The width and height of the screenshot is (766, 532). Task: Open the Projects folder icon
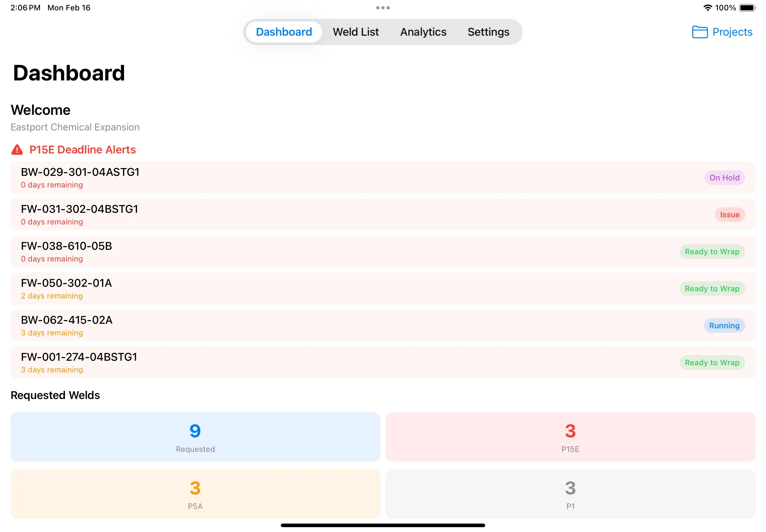coord(700,32)
